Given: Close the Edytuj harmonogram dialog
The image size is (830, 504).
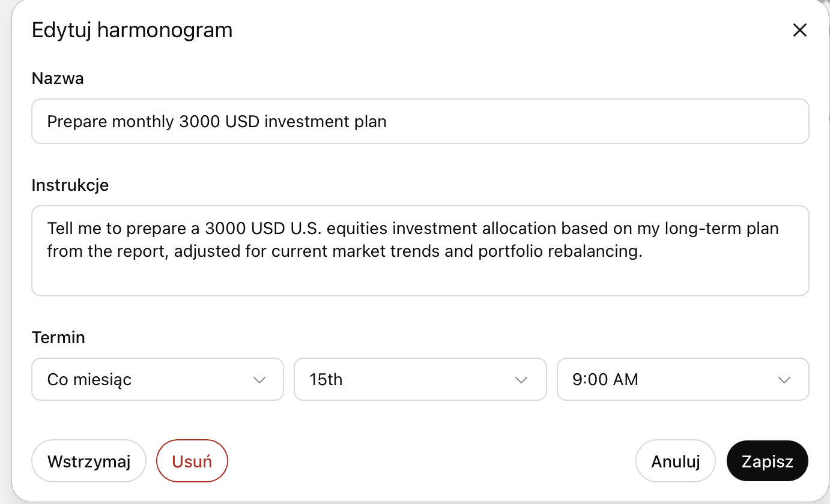Looking at the screenshot, I should [x=799, y=31].
